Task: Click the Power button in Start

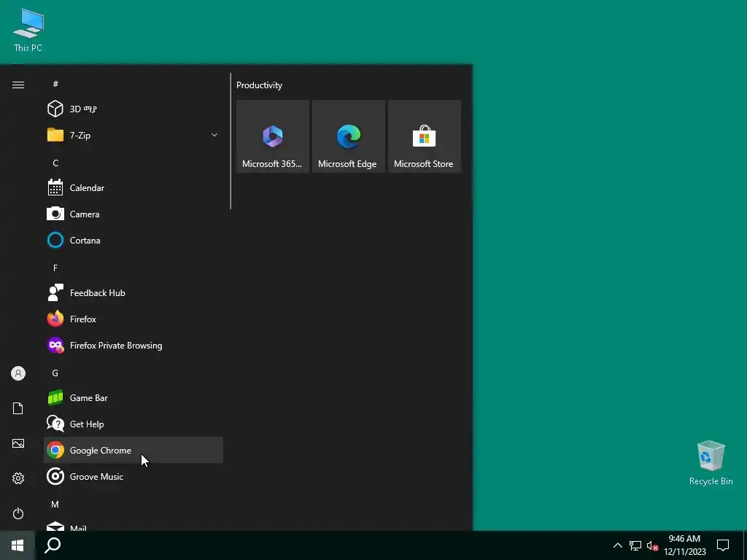Action: click(18, 513)
